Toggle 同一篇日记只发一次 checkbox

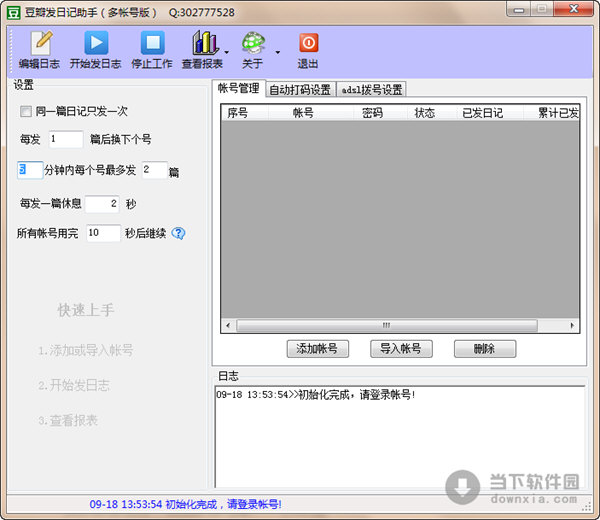coord(26,111)
